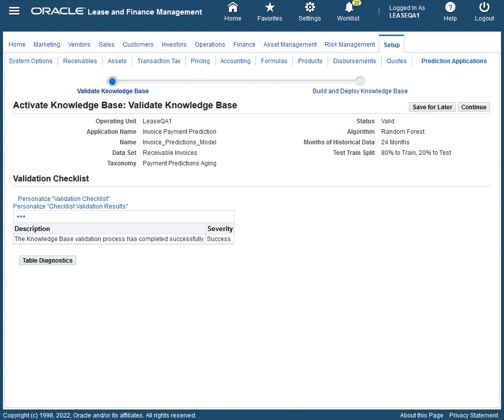Open the Risk Management tab

tap(350, 45)
